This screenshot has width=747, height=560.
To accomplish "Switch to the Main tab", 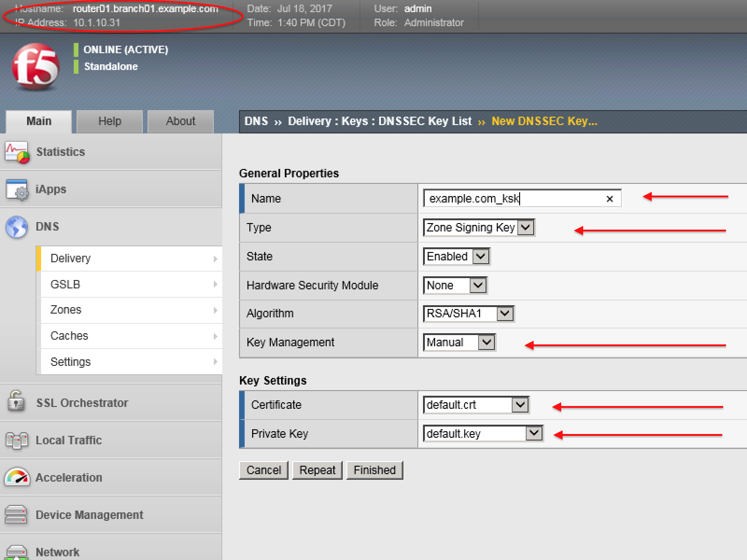I will point(39,121).
